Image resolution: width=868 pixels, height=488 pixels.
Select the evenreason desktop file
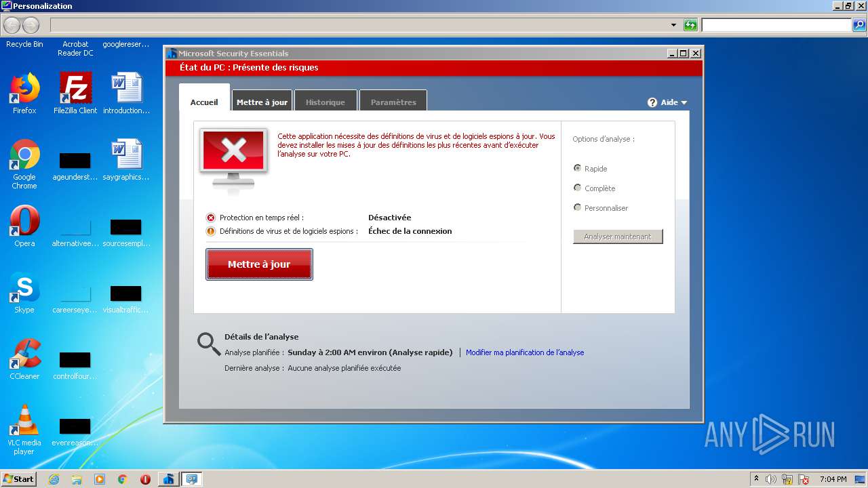[75, 432]
